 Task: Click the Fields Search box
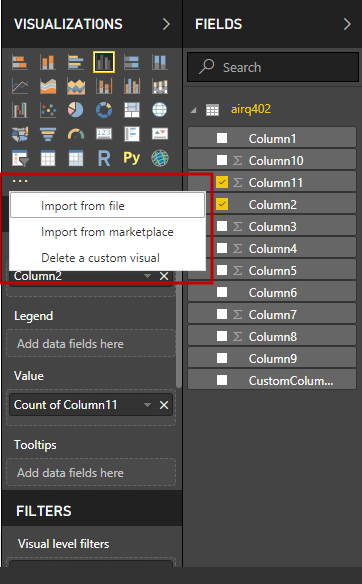click(x=273, y=67)
